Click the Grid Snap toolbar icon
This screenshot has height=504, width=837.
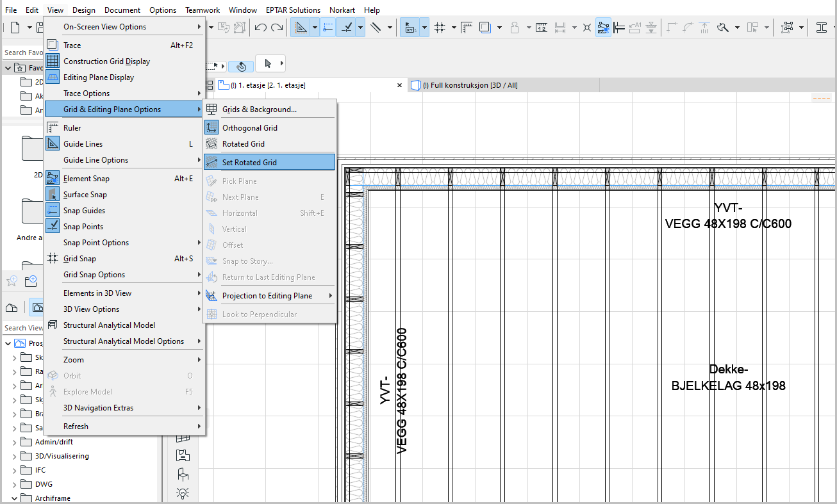point(440,28)
